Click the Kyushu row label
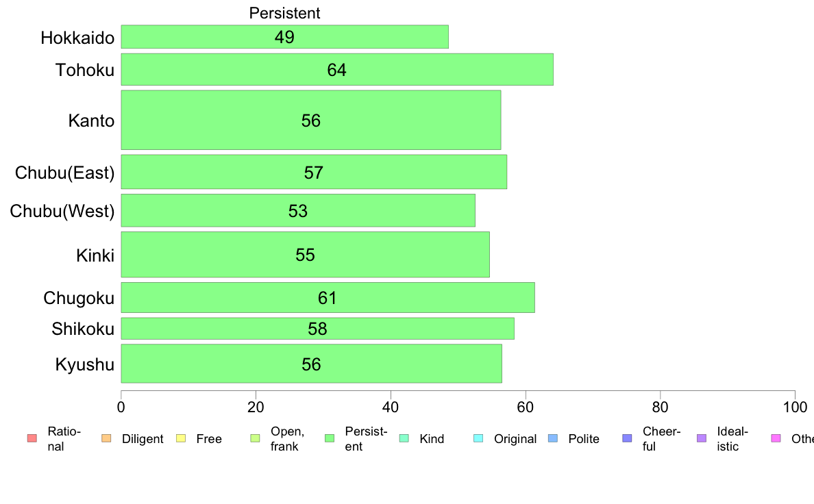Screen dimensions: 814x504 pos(84,364)
